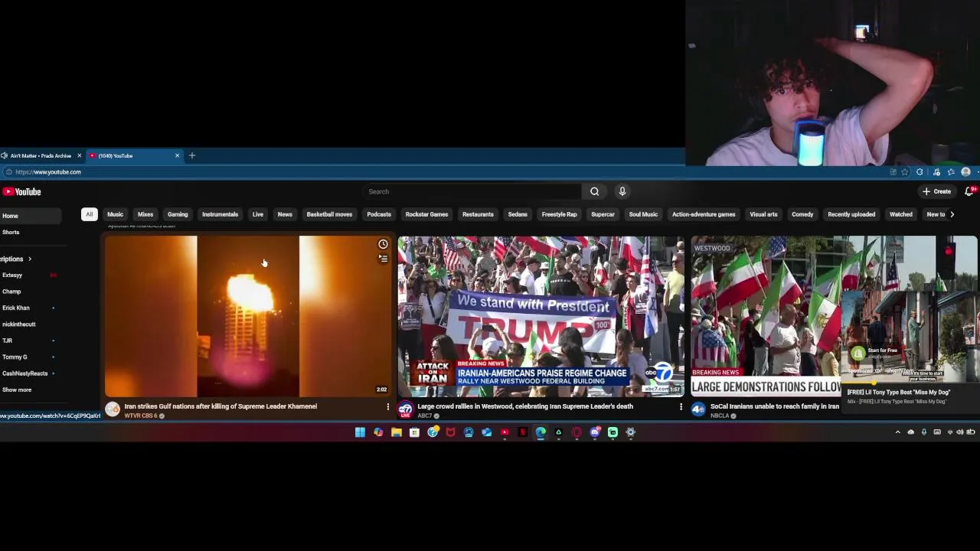Open CashNastyReacts subscription channel
The image size is (980, 551).
(x=24, y=373)
